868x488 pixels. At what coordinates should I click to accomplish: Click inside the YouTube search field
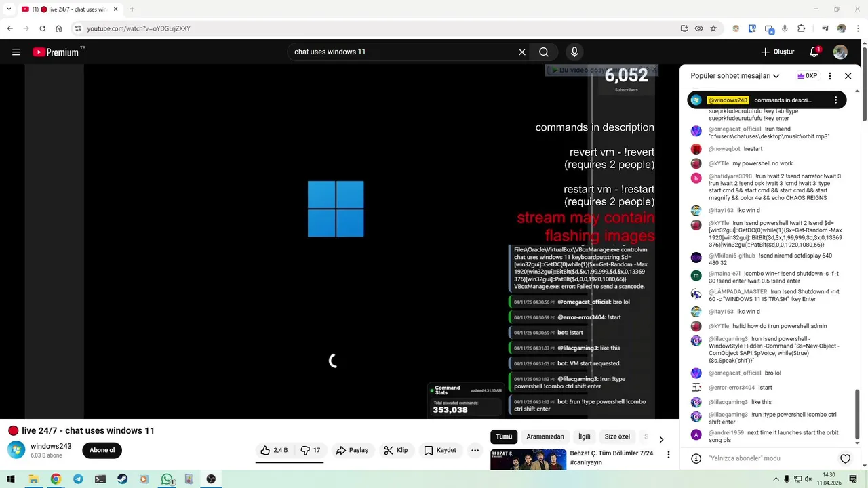(x=403, y=52)
